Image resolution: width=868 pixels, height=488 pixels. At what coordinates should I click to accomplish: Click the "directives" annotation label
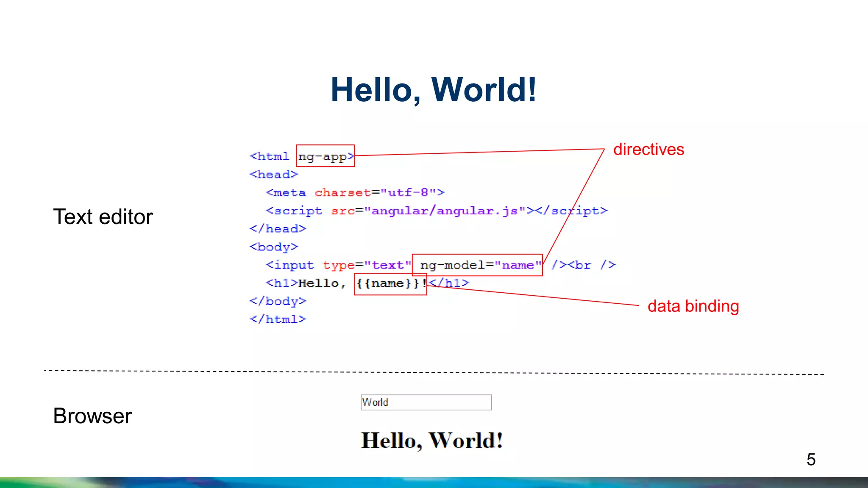648,150
